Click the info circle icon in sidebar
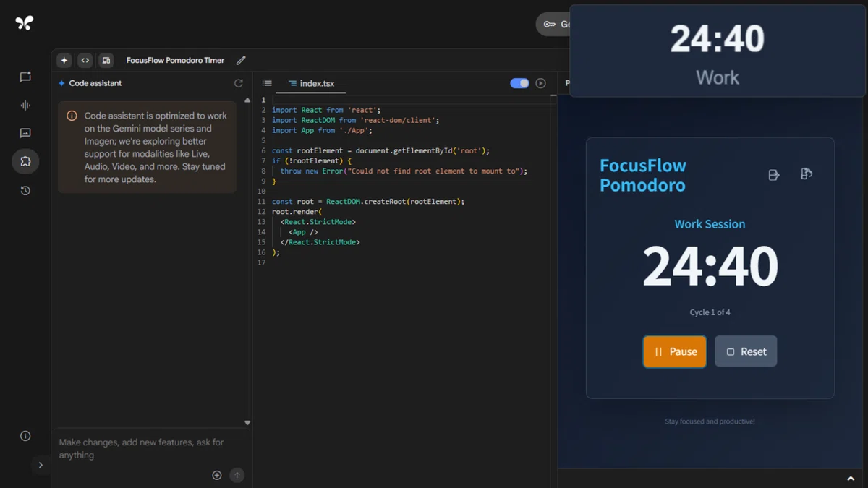 [x=25, y=436]
